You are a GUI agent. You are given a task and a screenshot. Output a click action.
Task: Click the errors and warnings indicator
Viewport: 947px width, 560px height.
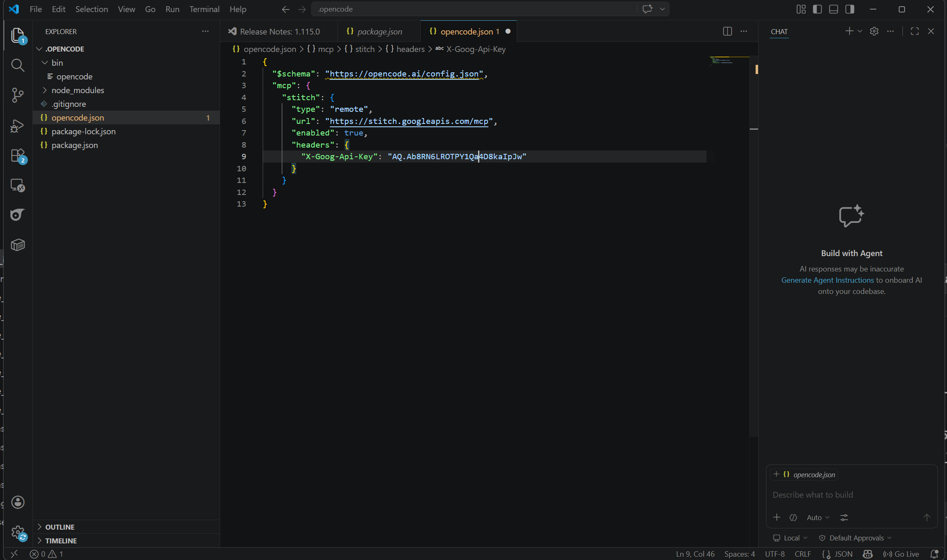click(46, 554)
